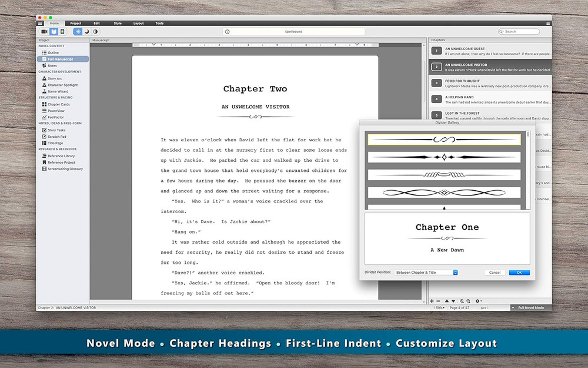Viewport: 588px width, 368px height.
Task: Enable dark mode with the moon toggle
Action: [87, 31]
